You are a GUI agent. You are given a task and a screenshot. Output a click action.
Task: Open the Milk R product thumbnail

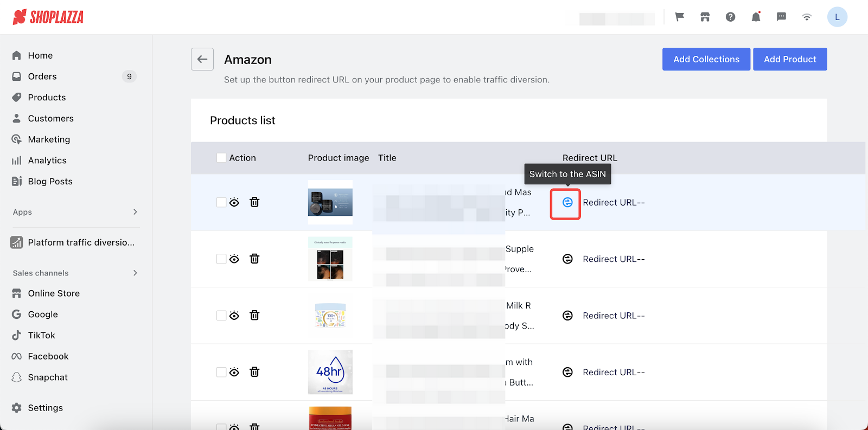[330, 316]
